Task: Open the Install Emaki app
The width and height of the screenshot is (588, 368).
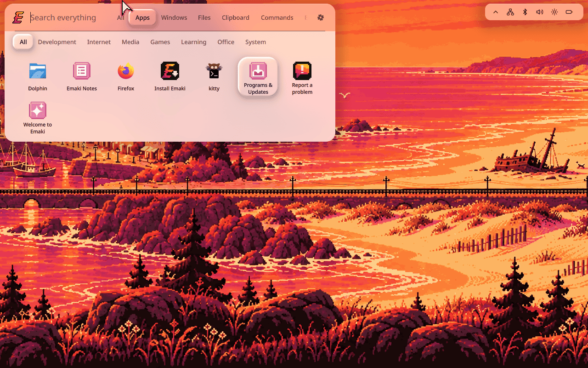Action: pos(170,77)
